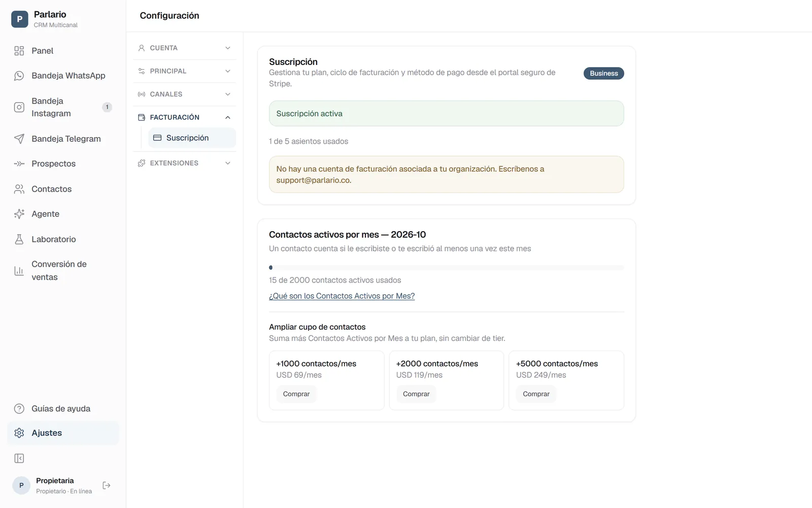The image size is (812, 508).
Task: Go to Bandeja Telegram
Action: click(63, 139)
